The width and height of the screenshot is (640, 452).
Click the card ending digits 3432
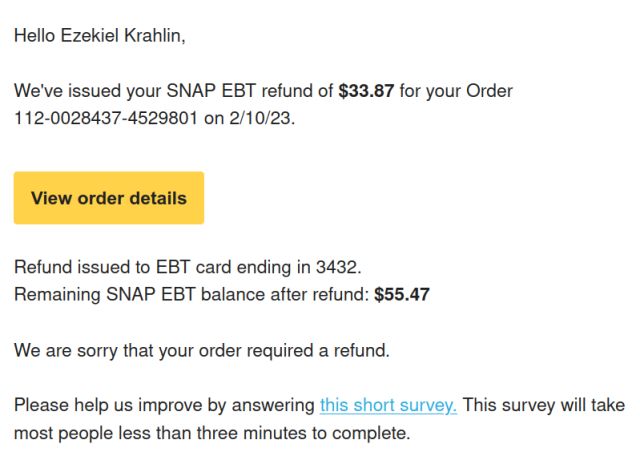pyautogui.click(x=338, y=267)
